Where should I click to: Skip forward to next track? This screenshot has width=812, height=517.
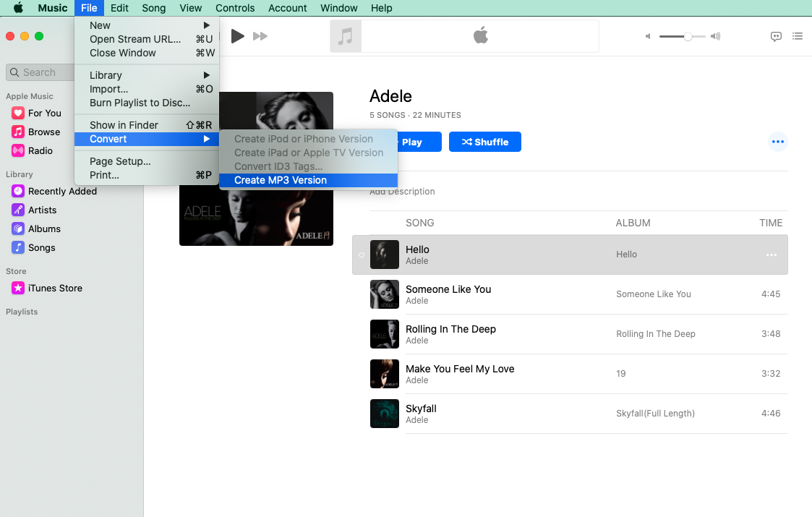(x=260, y=36)
